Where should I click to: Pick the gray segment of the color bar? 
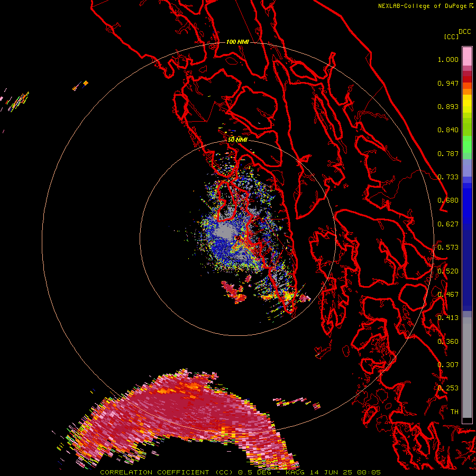click(467, 368)
